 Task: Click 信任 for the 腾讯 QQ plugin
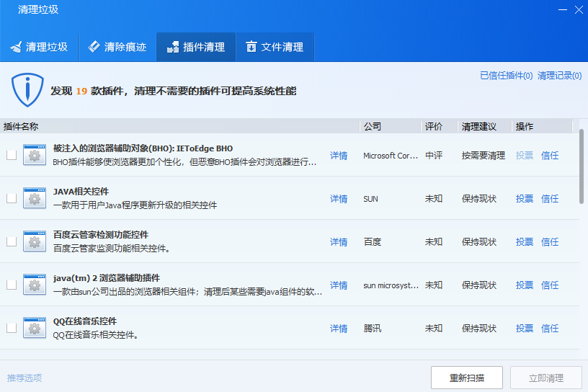(550, 329)
